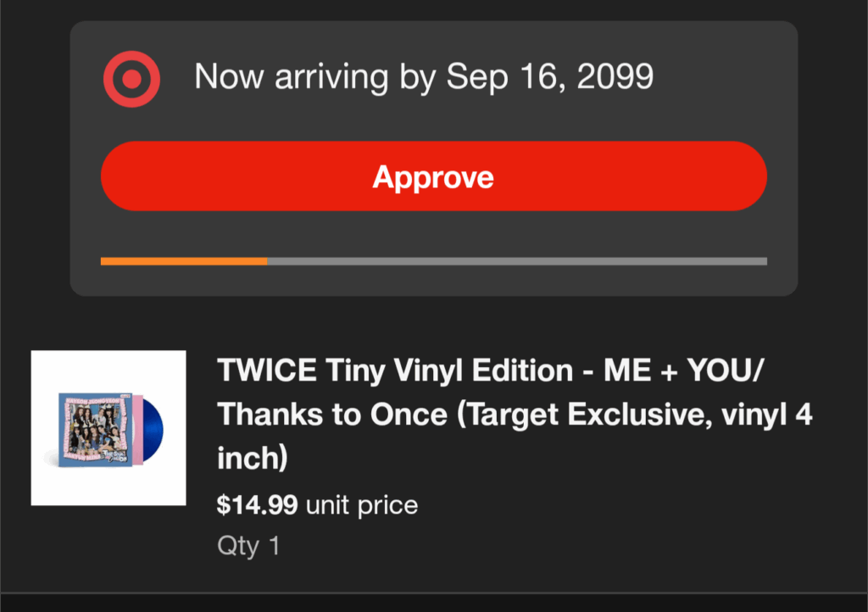
Task: Click "ME + YOU/" in the product title
Action: pos(684,370)
